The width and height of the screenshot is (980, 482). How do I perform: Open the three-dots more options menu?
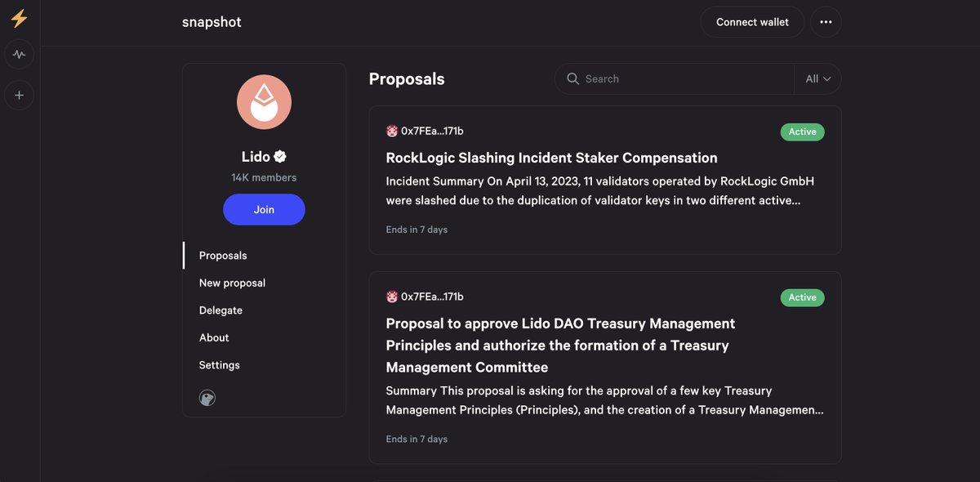tap(826, 22)
